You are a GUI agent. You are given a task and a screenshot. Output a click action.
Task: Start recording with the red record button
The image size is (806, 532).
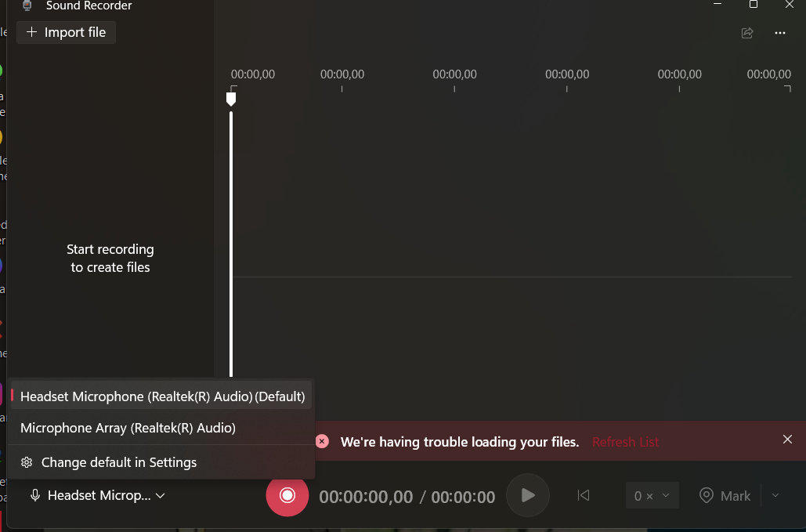pos(287,495)
